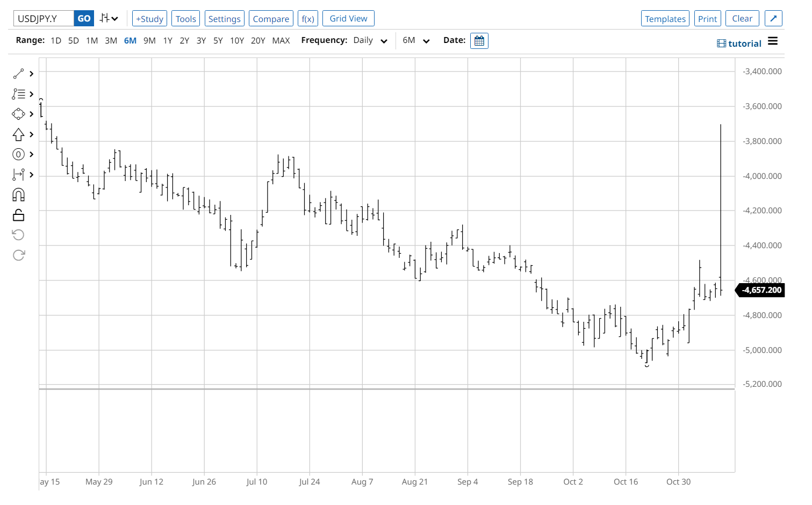Select the shapes polygon tool
The image size is (812, 505).
coord(18,114)
